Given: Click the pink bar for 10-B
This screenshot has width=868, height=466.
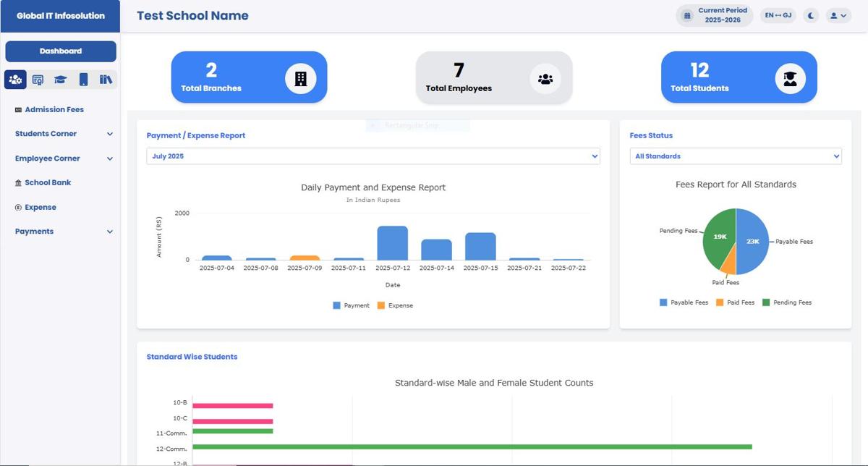Looking at the screenshot, I should click(232, 406).
